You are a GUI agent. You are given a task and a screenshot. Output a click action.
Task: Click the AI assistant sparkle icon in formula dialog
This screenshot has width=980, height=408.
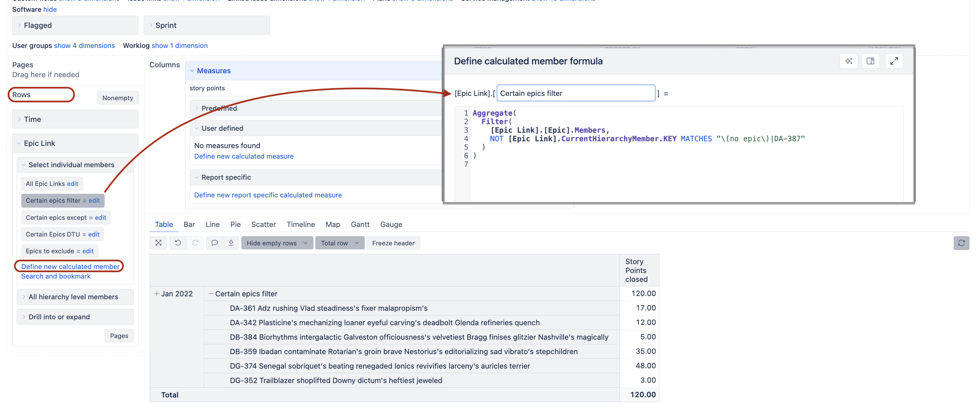[x=848, y=61]
